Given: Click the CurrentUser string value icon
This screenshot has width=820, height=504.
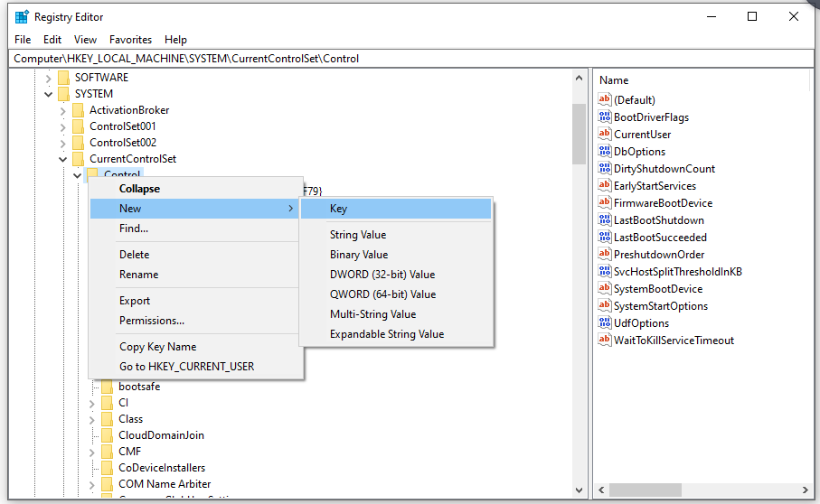Looking at the screenshot, I should point(605,134).
